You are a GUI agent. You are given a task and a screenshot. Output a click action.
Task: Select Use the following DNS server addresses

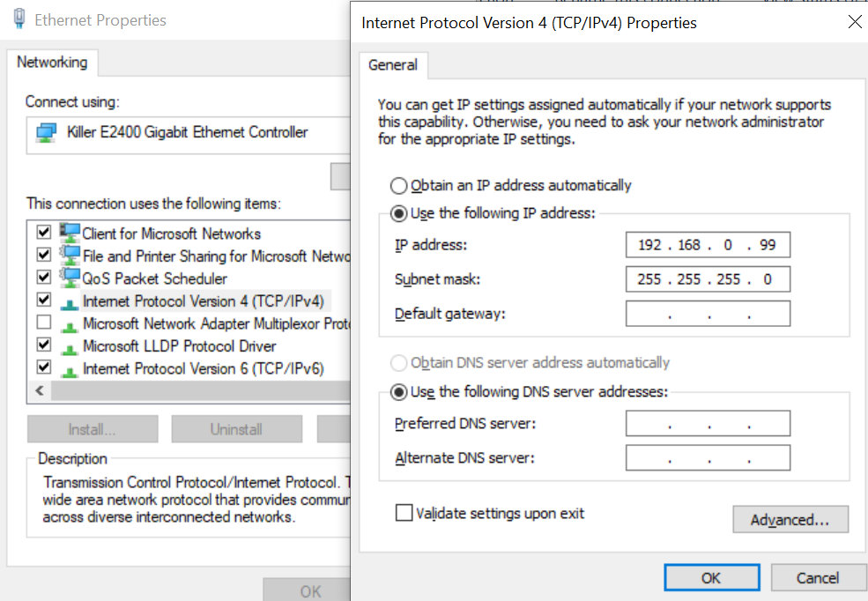coord(398,392)
